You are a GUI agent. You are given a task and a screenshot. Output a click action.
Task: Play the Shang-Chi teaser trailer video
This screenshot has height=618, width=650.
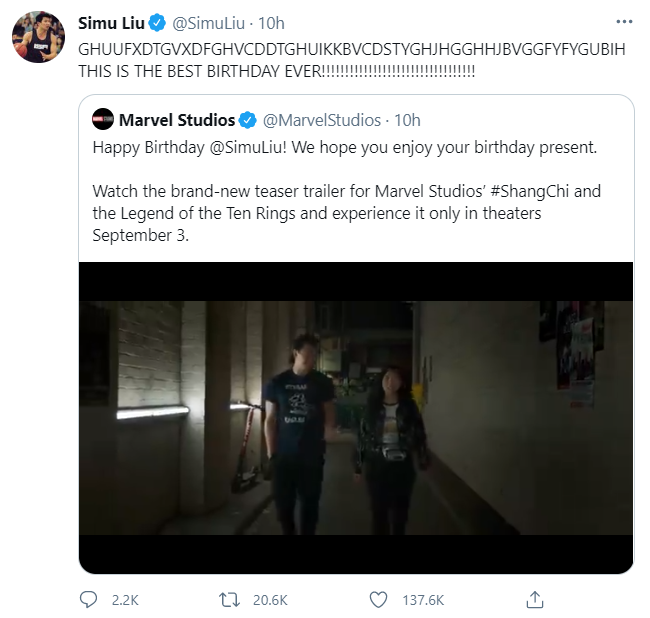[x=355, y=418]
